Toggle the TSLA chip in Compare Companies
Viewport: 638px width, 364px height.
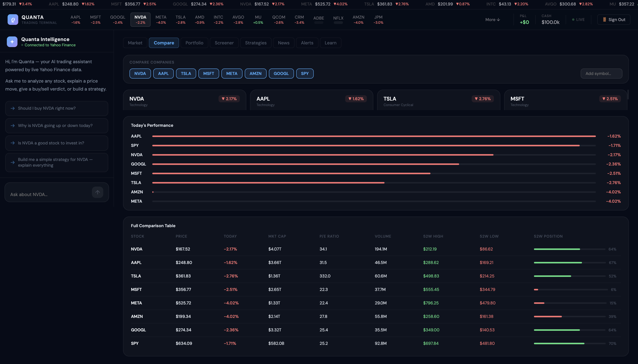[x=186, y=73]
